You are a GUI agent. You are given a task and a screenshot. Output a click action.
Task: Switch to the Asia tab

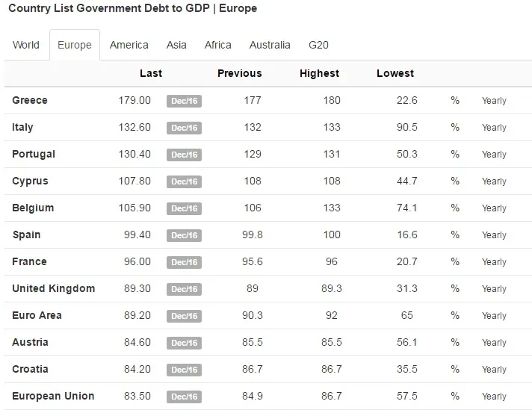click(176, 45)
